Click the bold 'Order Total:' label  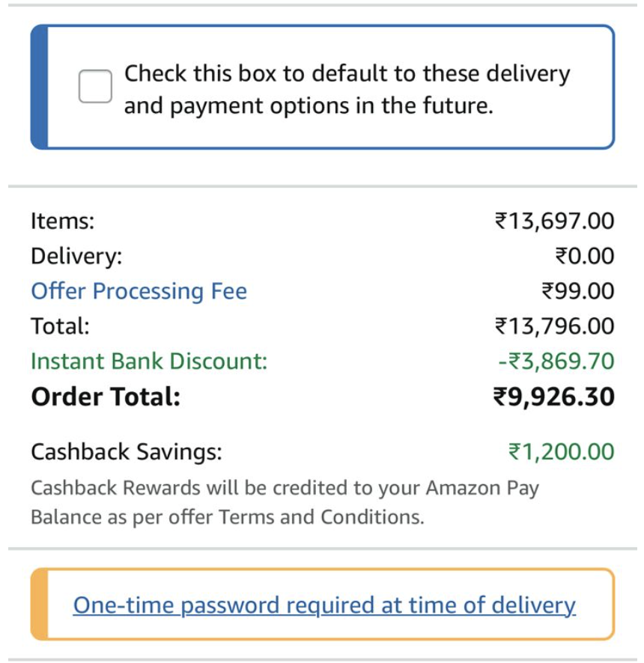pos(106,397)
